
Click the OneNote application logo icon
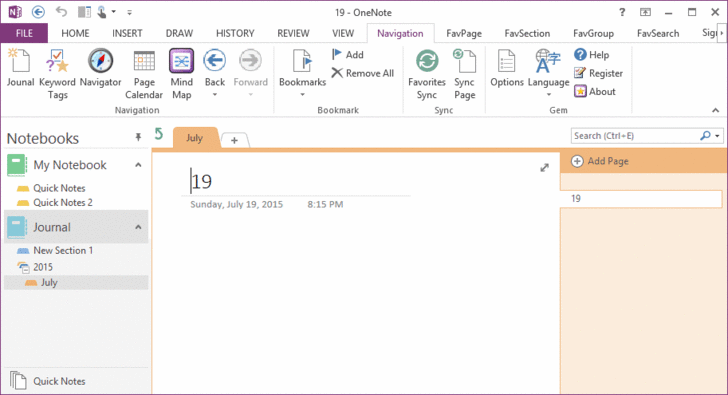coord(15,12)
